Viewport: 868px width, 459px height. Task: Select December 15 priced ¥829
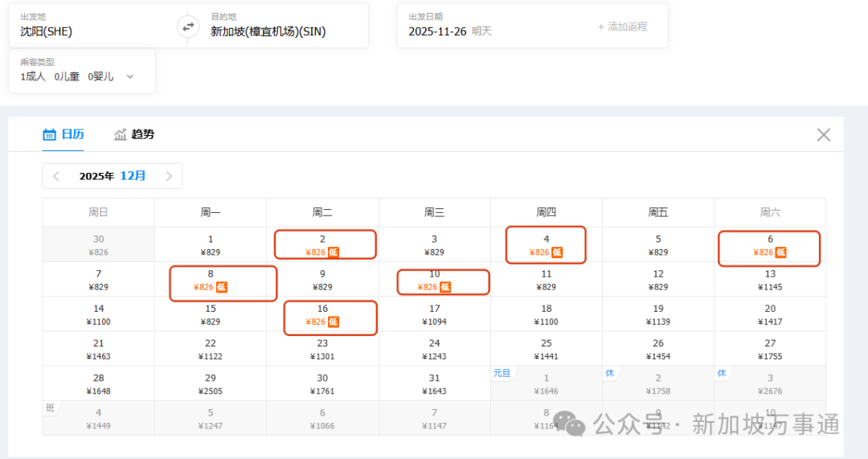click(x=211, y=314)
